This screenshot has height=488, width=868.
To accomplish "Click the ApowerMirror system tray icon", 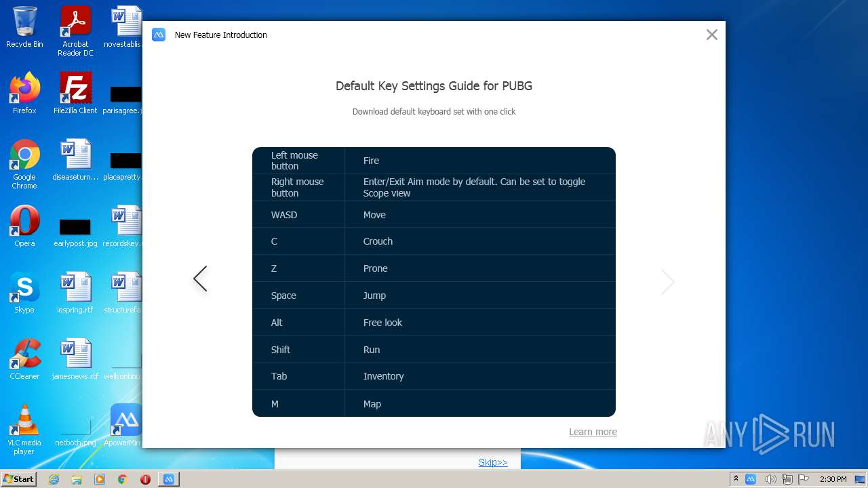I will click(751, 479).
